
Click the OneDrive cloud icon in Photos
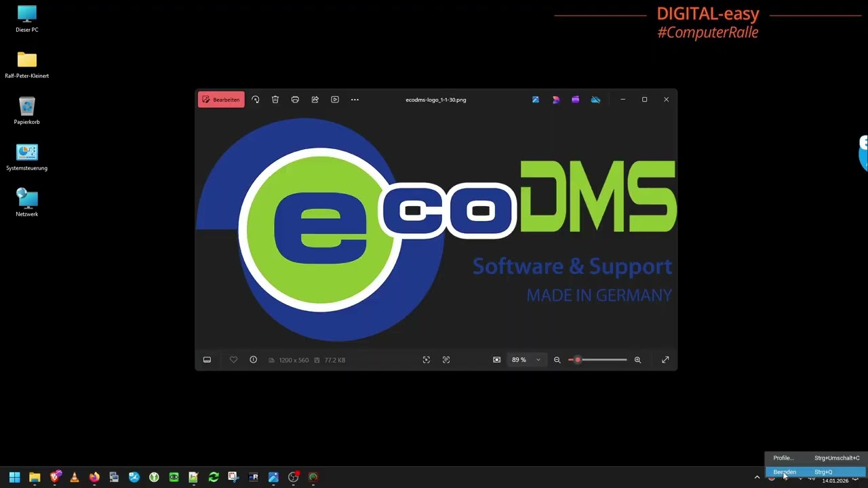tap(595, 100)
